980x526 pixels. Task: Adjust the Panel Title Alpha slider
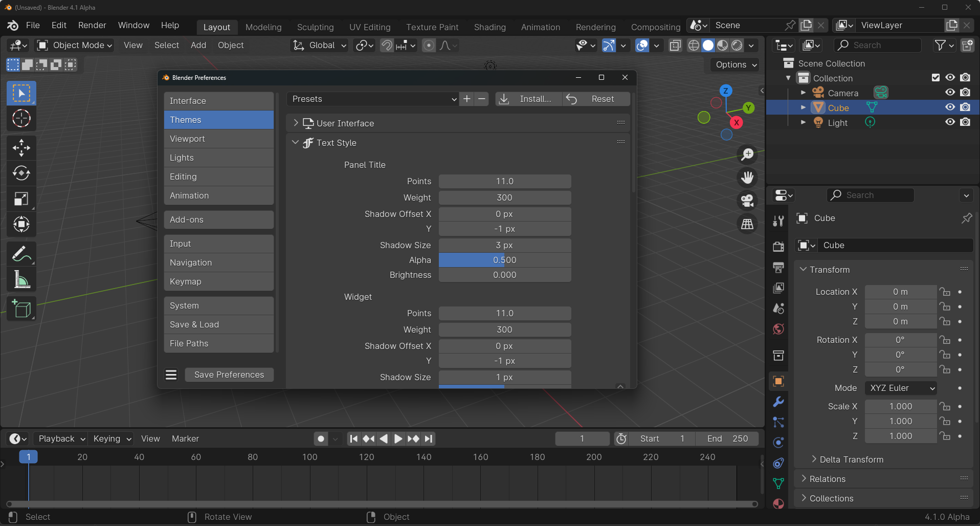tap(505, 260)
